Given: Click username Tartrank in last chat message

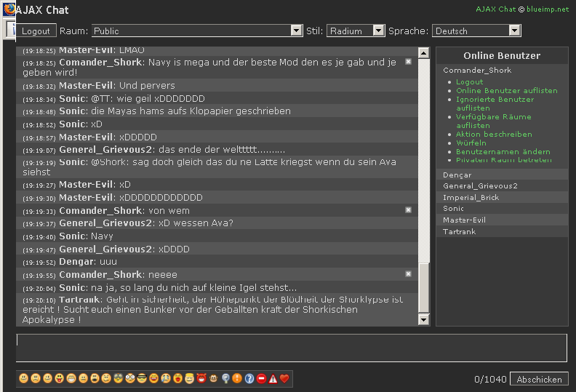Looking at the screenshot, I should pyautogui.click(x=79, y=300).
